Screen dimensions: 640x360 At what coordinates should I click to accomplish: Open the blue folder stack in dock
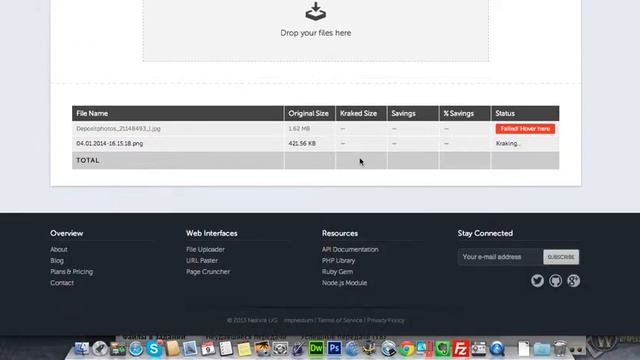point(542,349)
